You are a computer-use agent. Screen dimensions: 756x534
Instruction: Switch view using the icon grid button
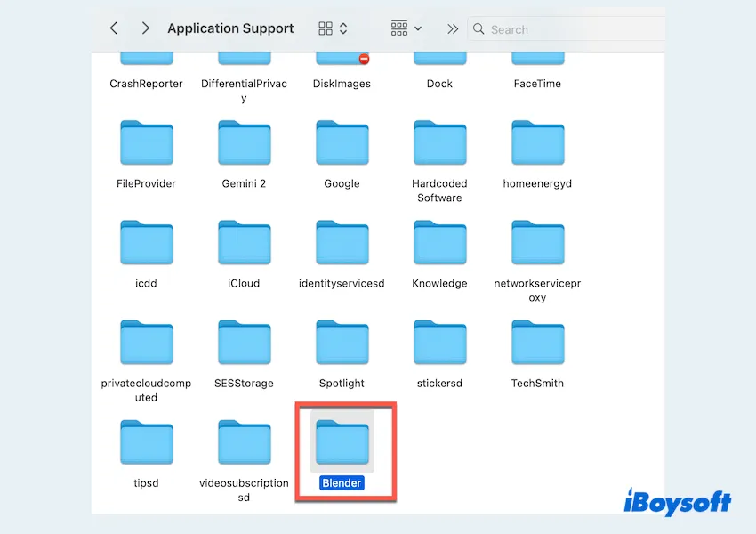(x=333, y=28)
